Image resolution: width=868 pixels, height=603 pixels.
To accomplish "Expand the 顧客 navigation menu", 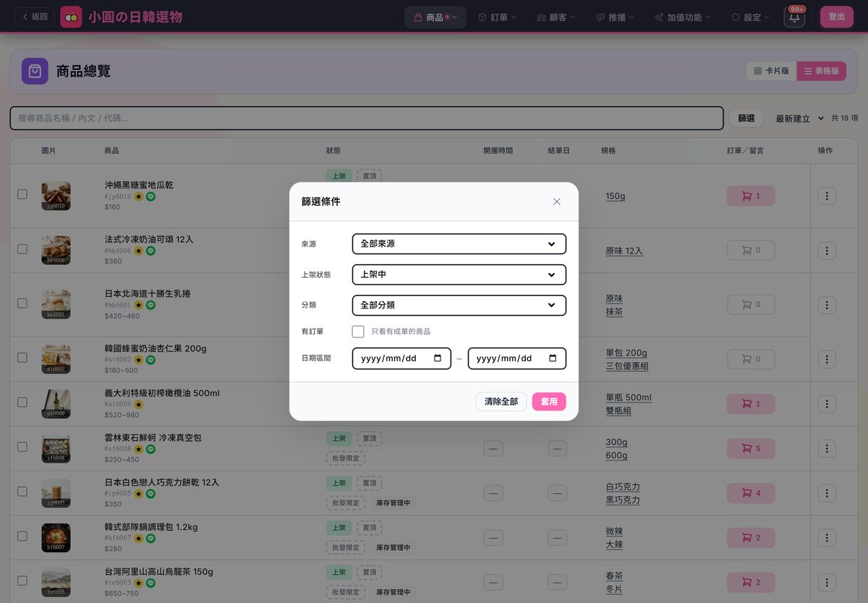I will point(556,17).
